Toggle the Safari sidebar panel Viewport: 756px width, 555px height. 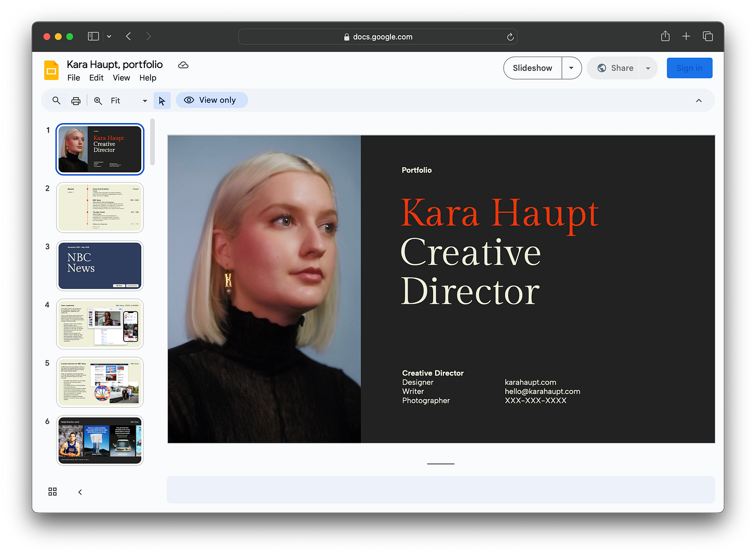[x=93, y=36]
